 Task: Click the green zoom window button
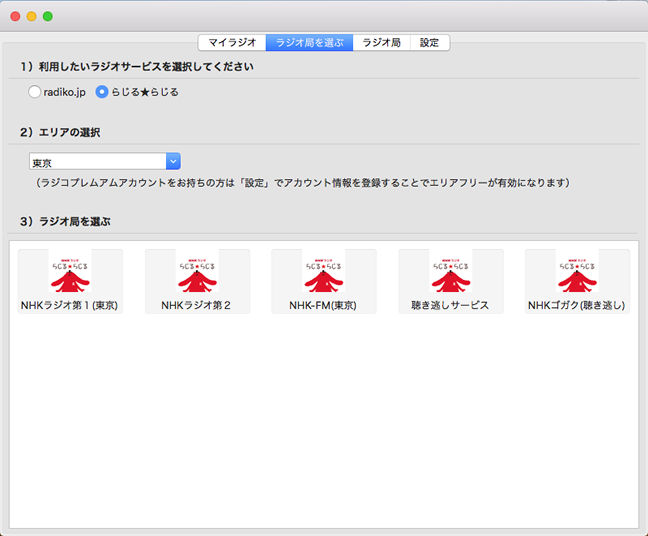[48, 16]
